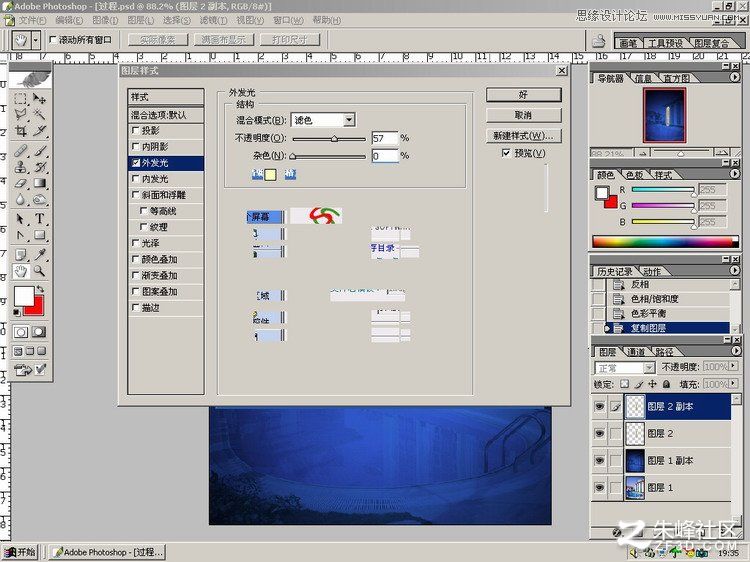Screen dimensions: 750x562
Task: Select 混合选项:默认 in styles list
Action: click(x=165, y=115)
